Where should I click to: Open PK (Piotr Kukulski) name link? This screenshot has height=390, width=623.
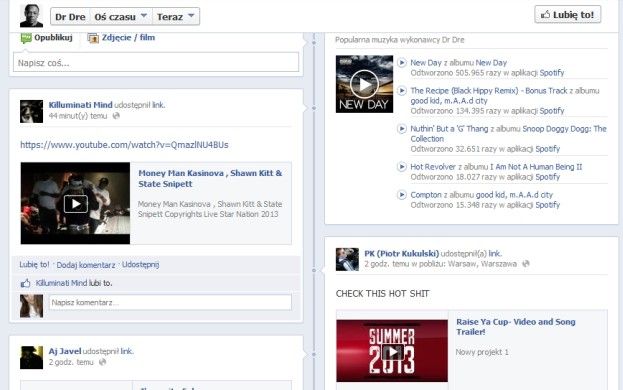[401, 253]
